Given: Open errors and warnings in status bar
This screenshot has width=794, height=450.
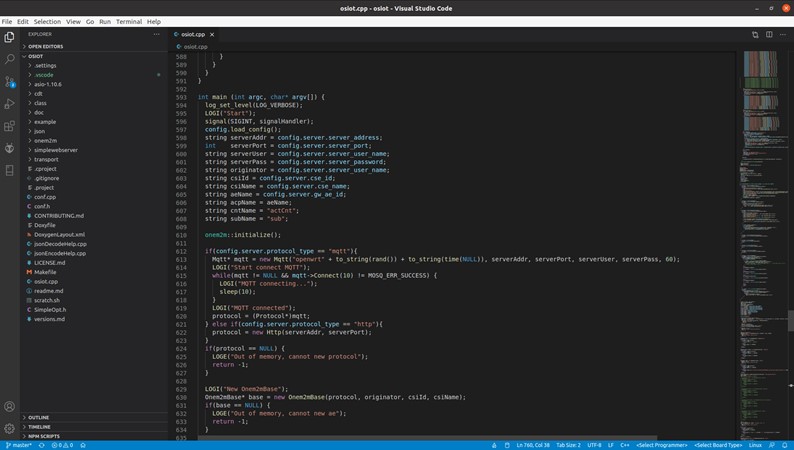Looking at the screenshot, I should (x=62, y=445).
